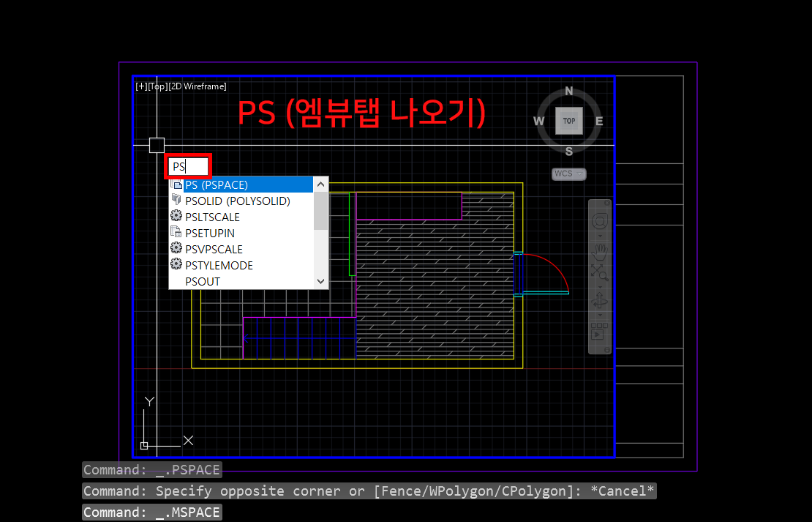This screenshot has height=522, width=812.
Task: Open the navigation bar customize menu
Action: pos(607,351)
